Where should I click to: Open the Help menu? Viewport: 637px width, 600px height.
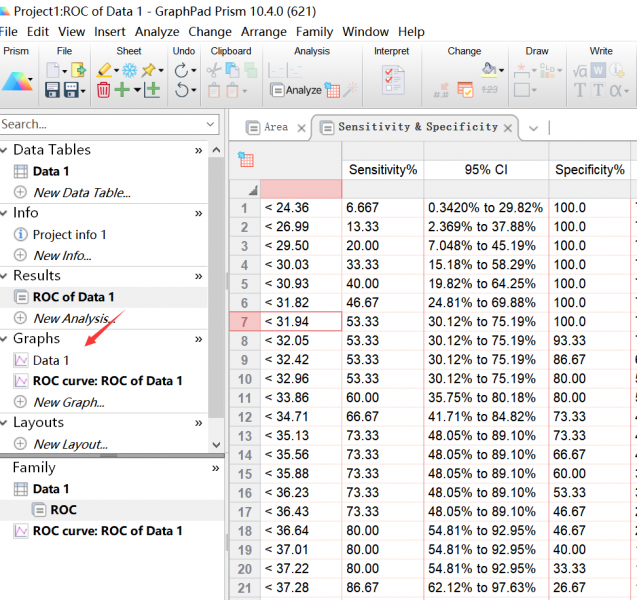[x=411, y=32]
